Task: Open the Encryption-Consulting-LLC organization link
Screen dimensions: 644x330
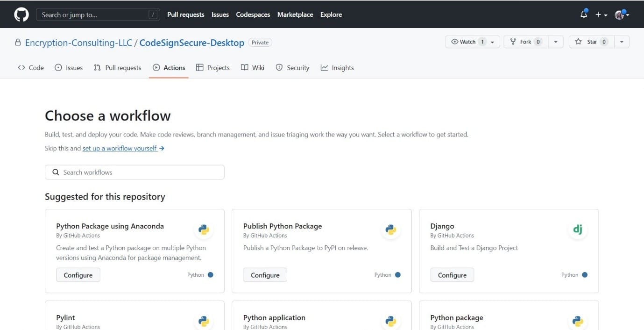Action: click(78, 43)
